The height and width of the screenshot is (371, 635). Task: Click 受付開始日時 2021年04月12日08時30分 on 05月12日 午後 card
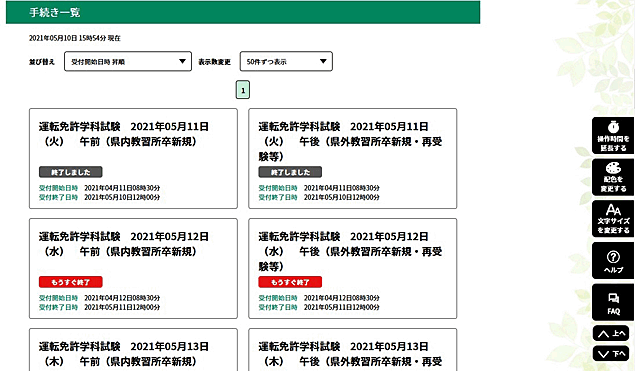point(319,298)
